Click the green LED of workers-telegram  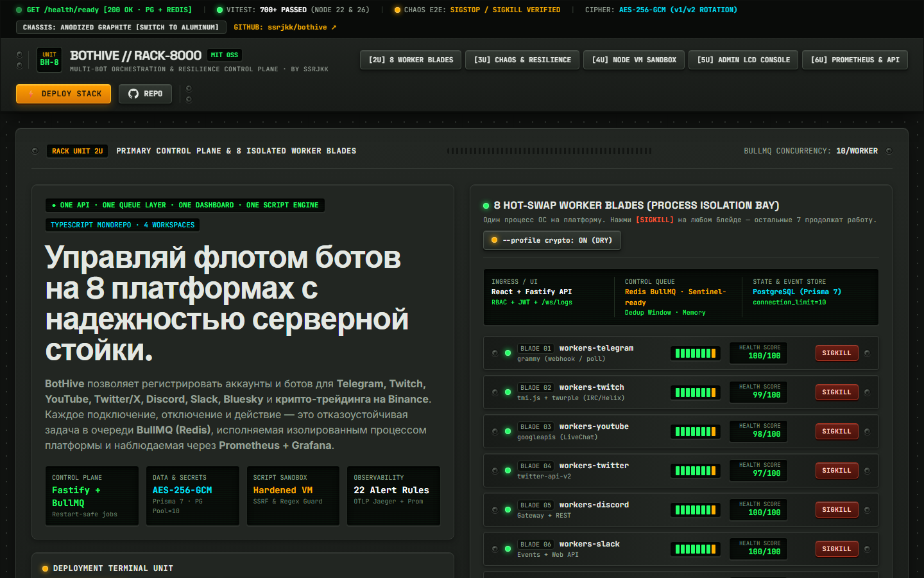tap(508, 353)
